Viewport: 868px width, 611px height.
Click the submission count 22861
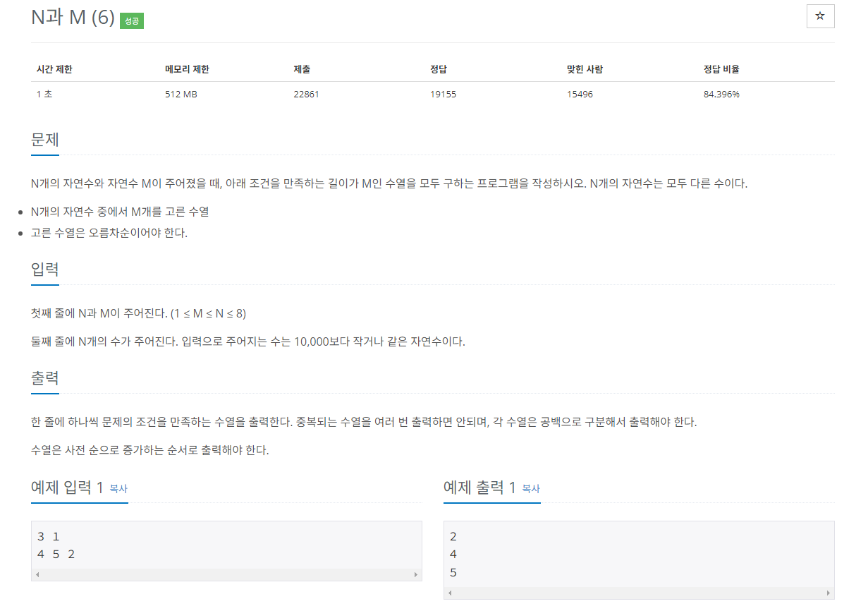(307, 93)
